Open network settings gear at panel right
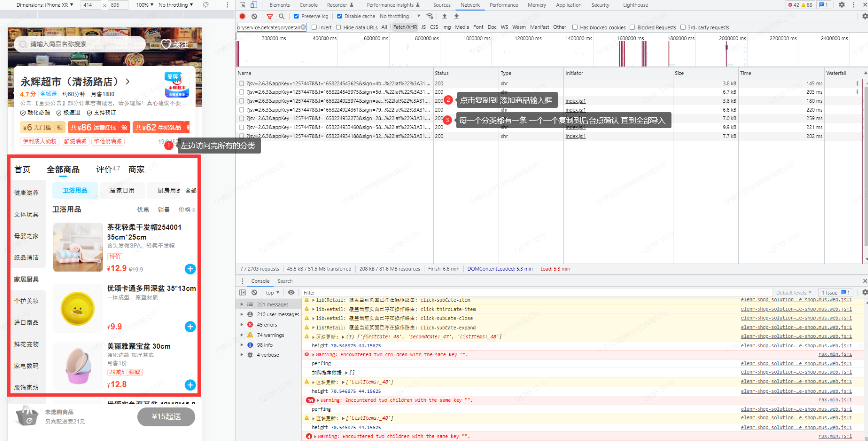Viewport: 868px width, 441px height. [x=865, y=16]
